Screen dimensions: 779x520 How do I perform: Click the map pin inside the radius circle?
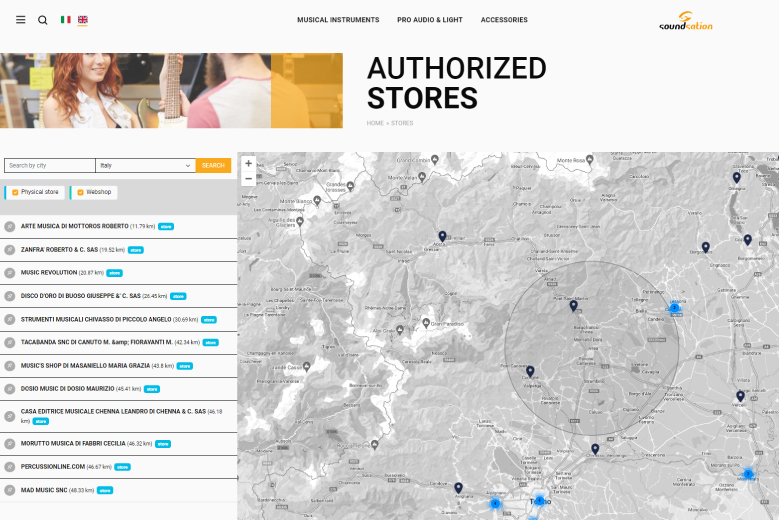(x=573, y=304)
